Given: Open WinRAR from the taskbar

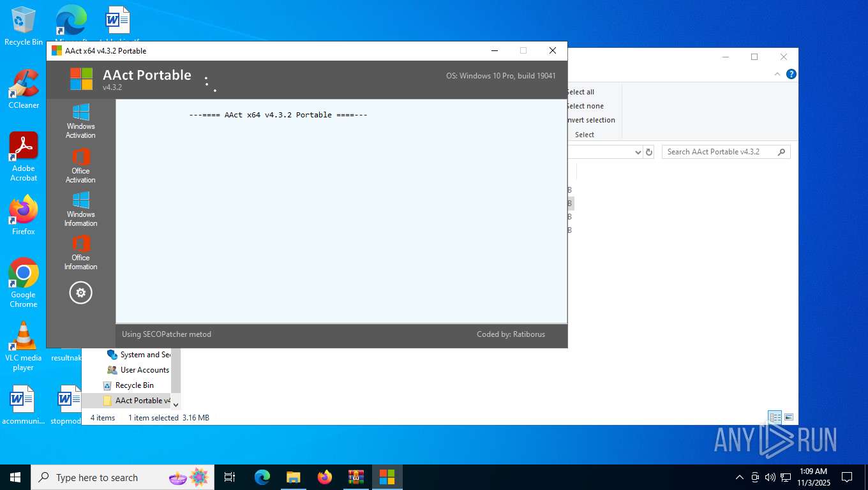Looking at the screenshot, I should coord(355,477).
